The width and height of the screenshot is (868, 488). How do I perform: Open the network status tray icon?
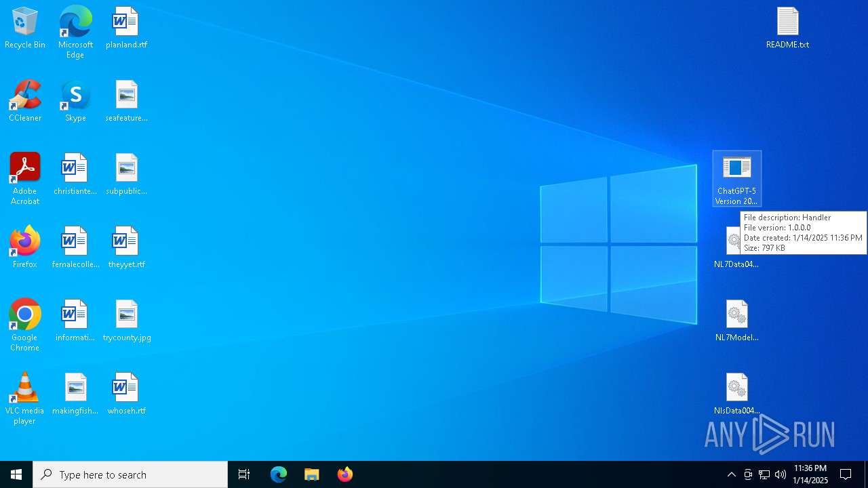(764, 474)
